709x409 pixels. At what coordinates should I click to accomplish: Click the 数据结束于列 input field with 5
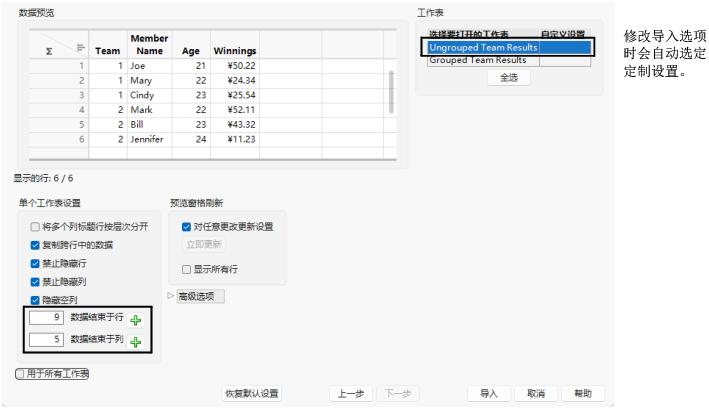click(46, 339)
